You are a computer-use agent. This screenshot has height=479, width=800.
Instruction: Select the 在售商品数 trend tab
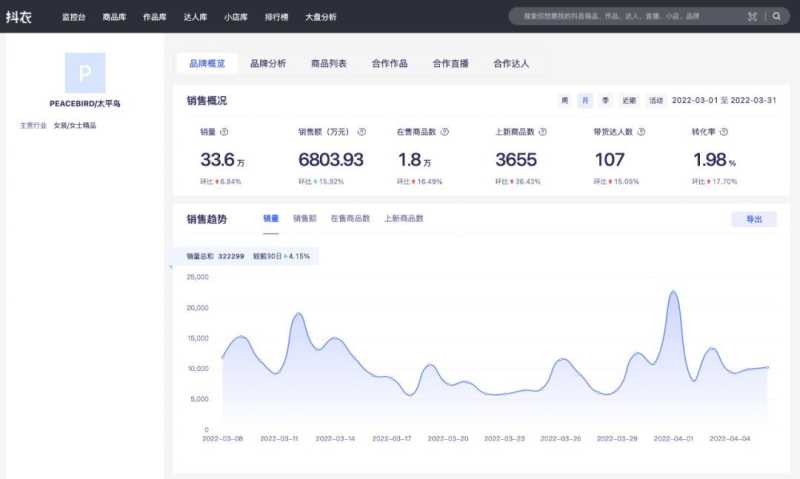pos(350,219)
